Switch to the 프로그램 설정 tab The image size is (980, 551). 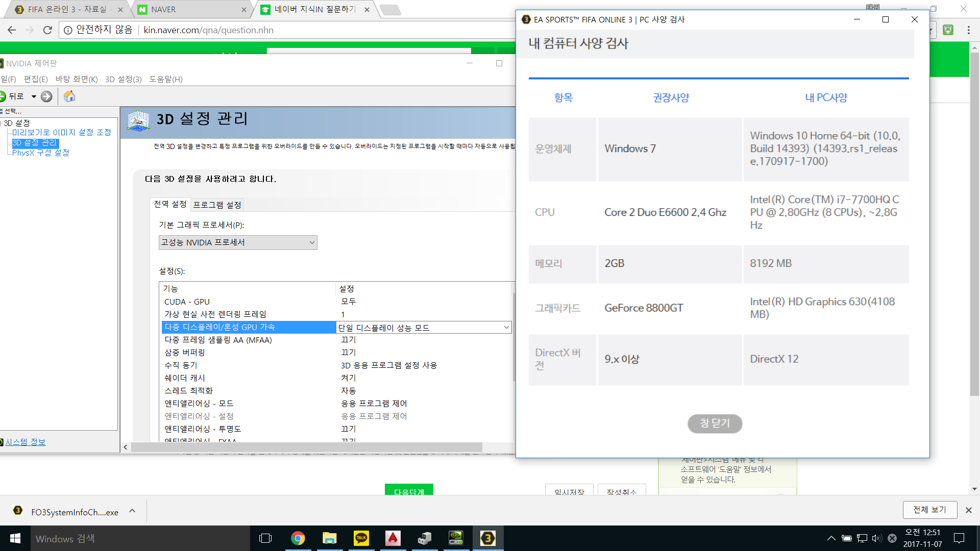217,205
